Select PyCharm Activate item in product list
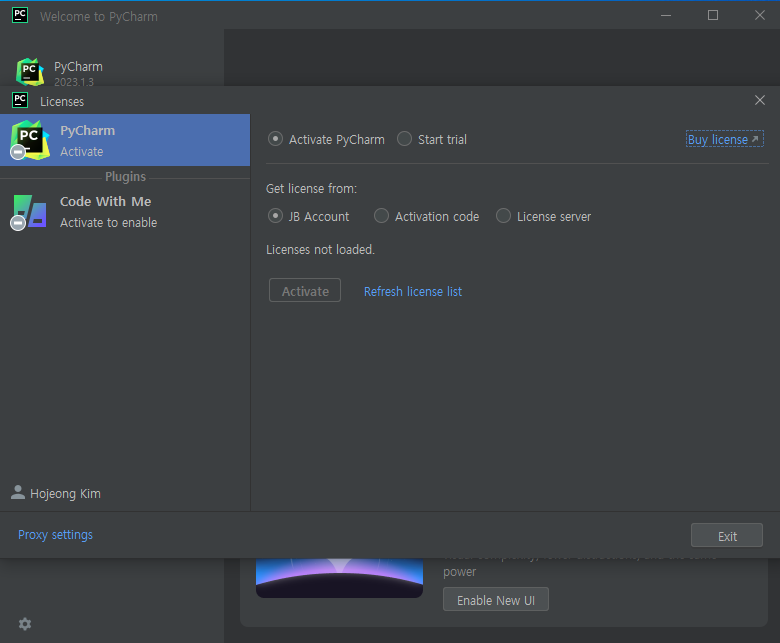This screenshot has height=643, width=780. [x=125, y=140]
